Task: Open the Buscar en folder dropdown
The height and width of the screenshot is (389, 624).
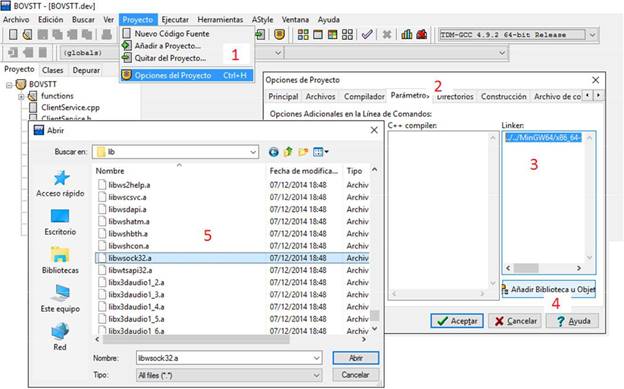Action: [253, 152]
